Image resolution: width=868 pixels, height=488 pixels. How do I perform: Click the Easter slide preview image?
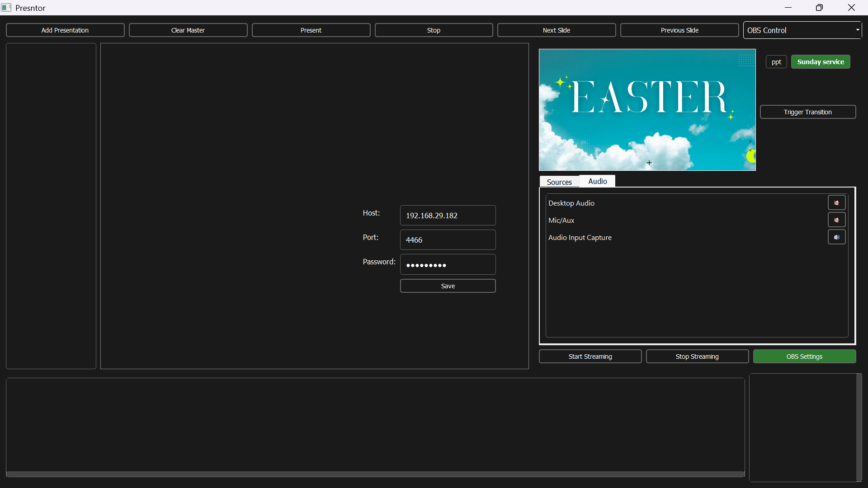click(647, 109)
